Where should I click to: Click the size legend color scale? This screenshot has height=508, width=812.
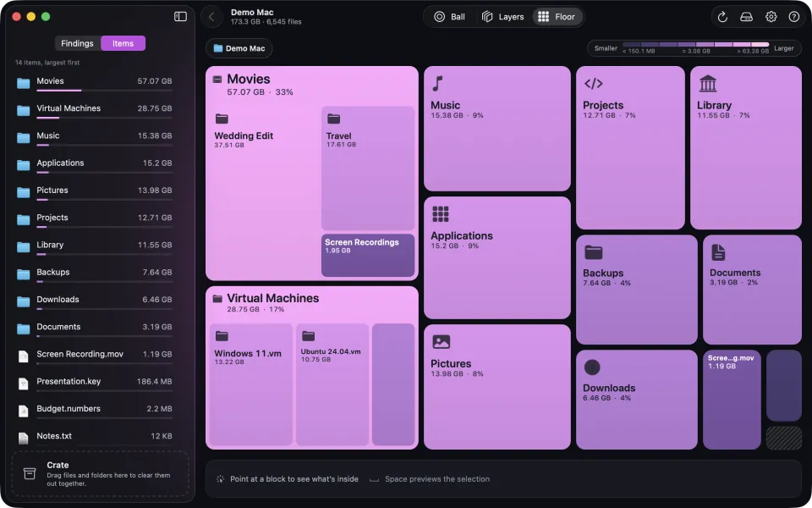click(695, 45)
